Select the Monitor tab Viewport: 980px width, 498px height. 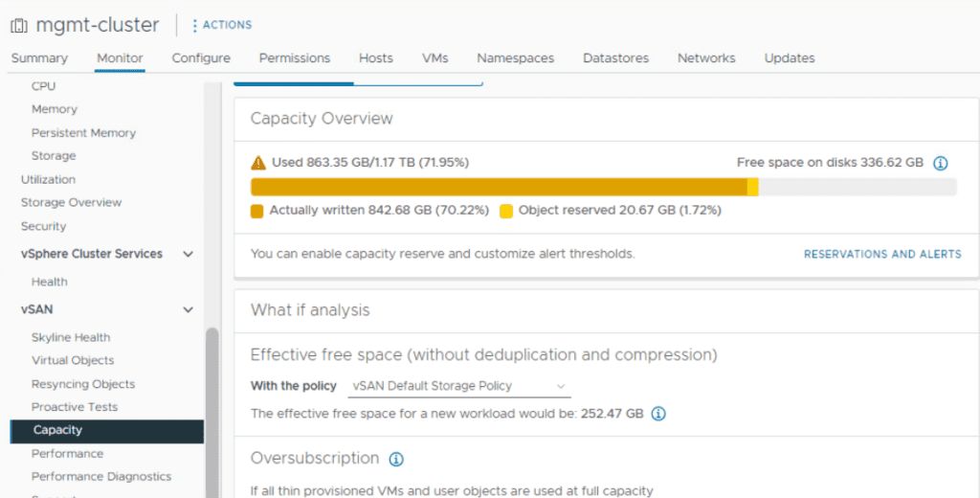[120, 58]
